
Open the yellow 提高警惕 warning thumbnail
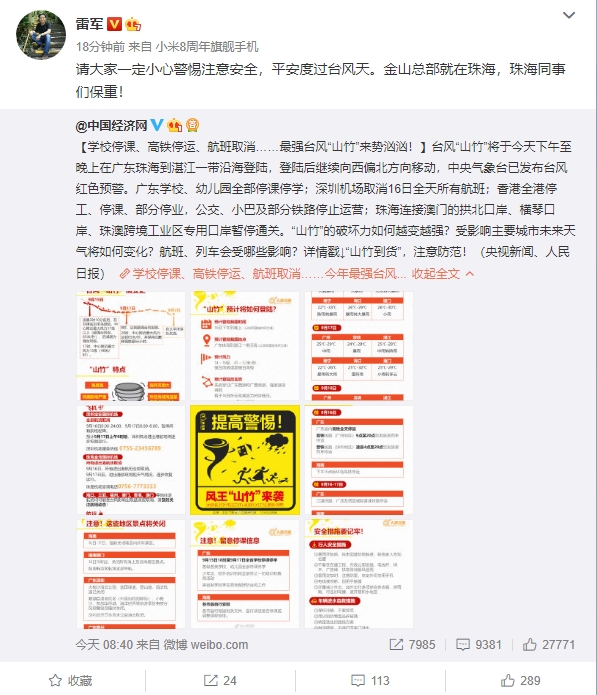[245, 460]
